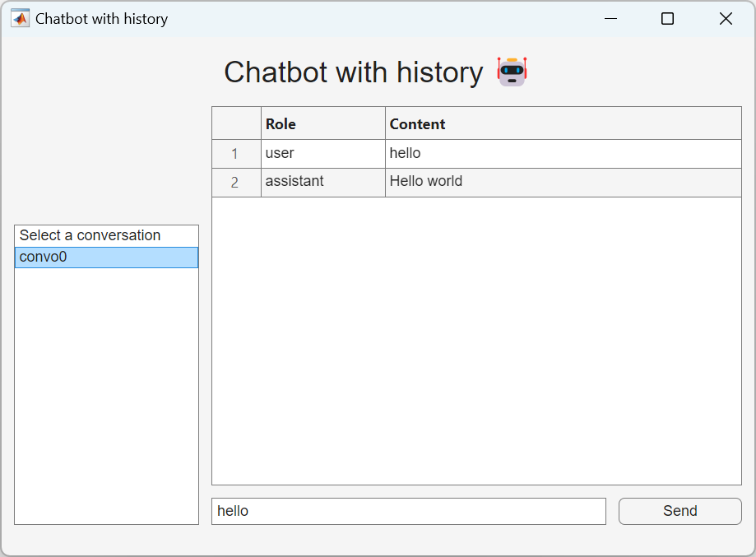Click the robot emoji beside the heading

click(x=512, y=72)
